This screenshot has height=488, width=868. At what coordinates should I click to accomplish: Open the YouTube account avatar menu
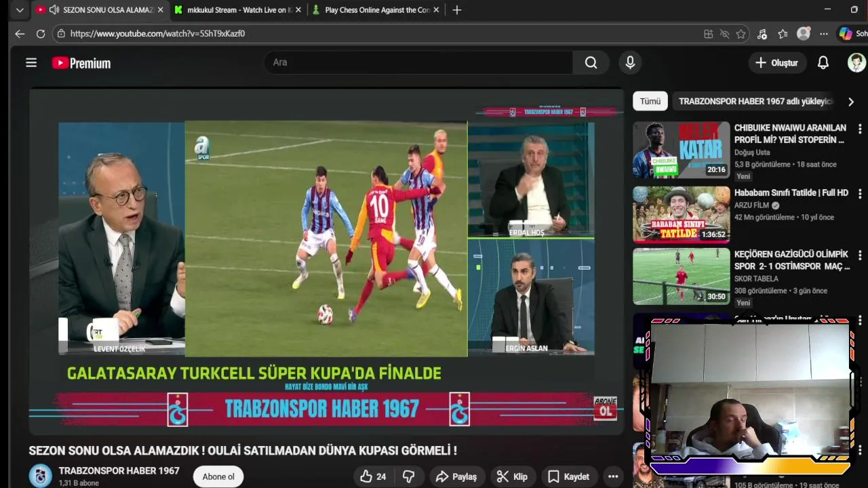click(x=856, y=62)
